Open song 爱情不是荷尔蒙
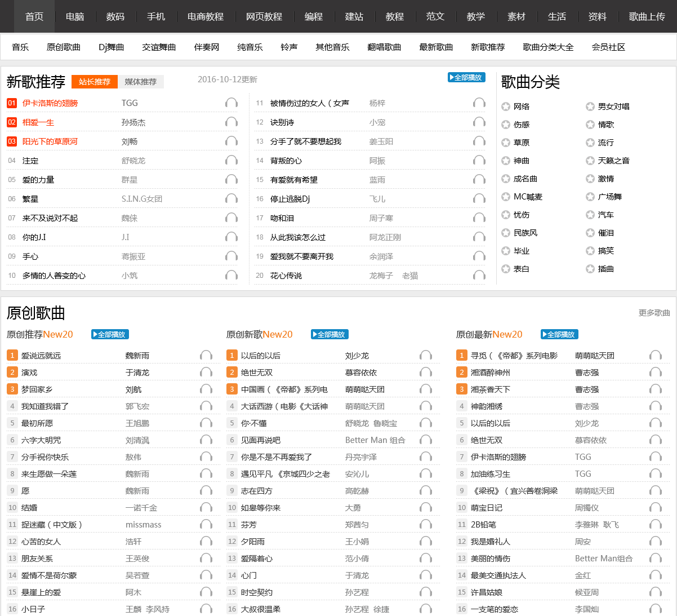The height and width of the screenshot is (616, 677). [x=49, y=575]
